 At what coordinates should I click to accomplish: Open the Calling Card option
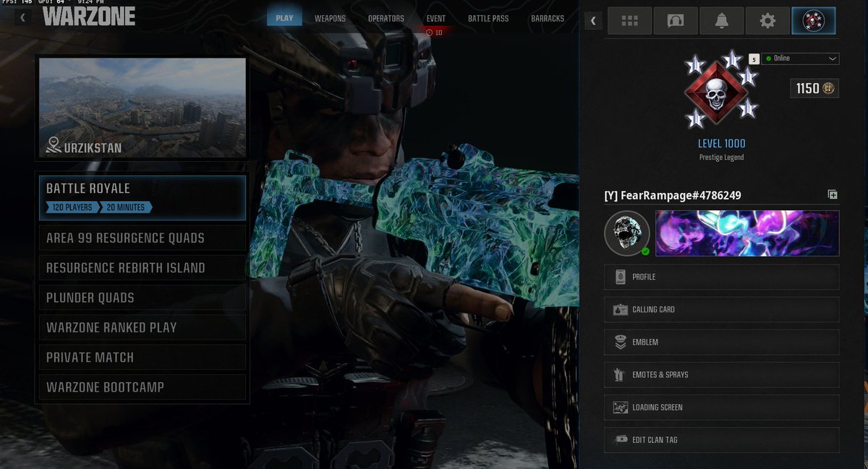tap(721, 309)
